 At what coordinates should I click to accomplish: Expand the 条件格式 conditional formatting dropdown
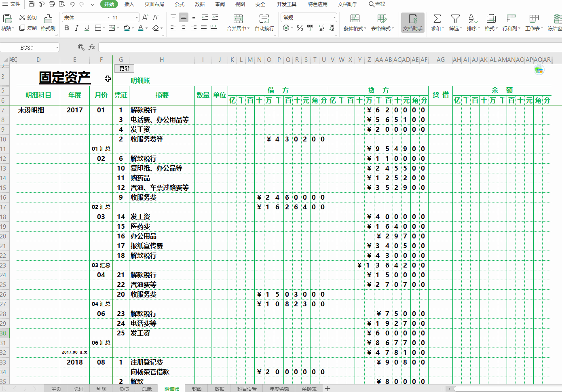365,29
